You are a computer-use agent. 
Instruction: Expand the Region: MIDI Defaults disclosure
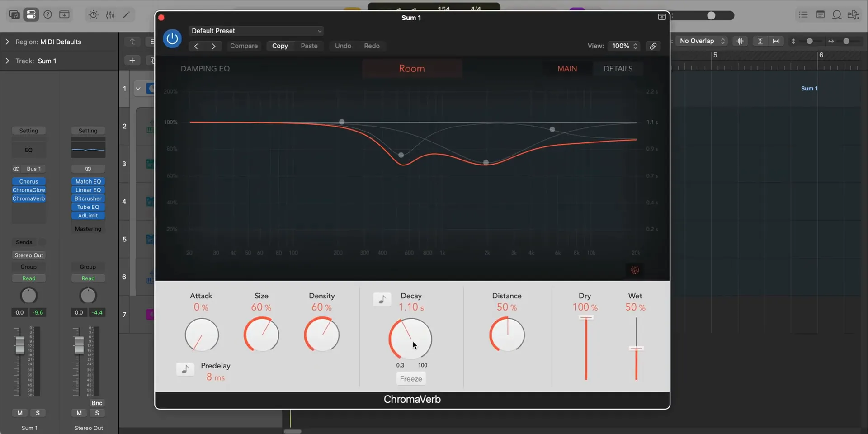(x=7, y=42)
